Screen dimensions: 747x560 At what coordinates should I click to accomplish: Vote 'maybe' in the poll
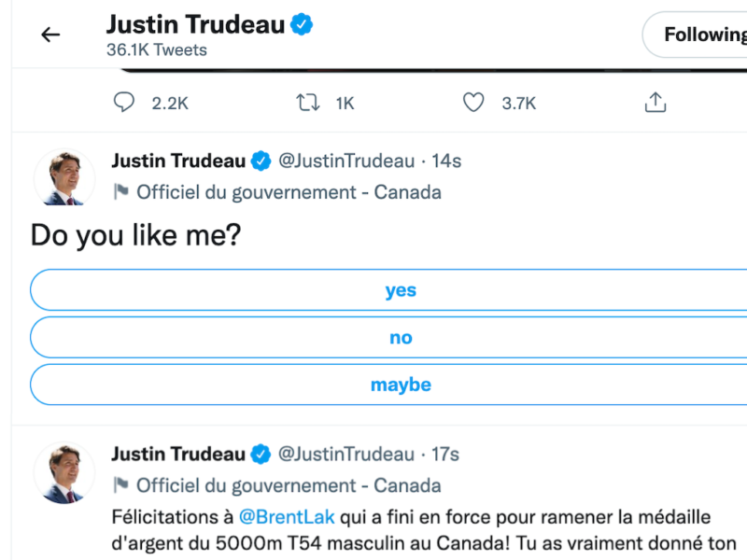click(x=401, y=385)
